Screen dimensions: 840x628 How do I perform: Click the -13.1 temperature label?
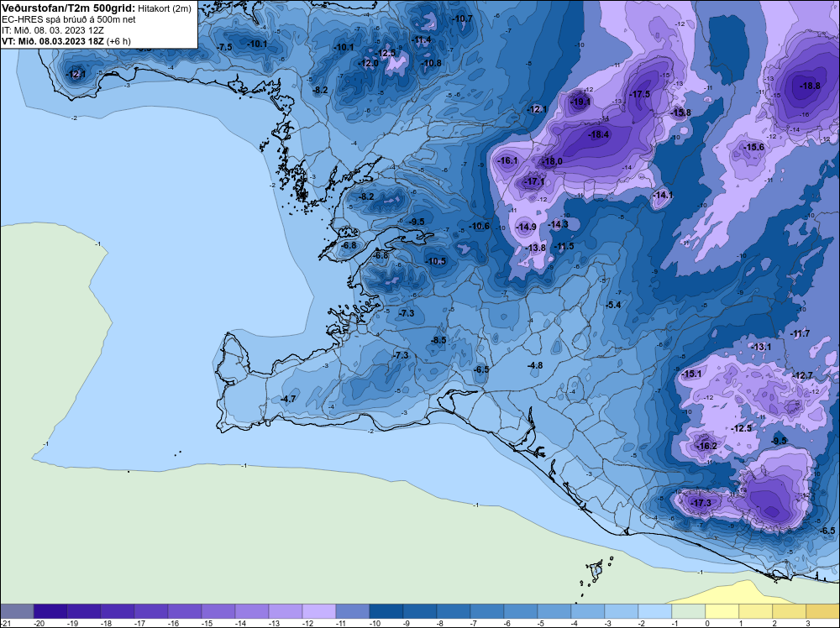tap(761, 347)
